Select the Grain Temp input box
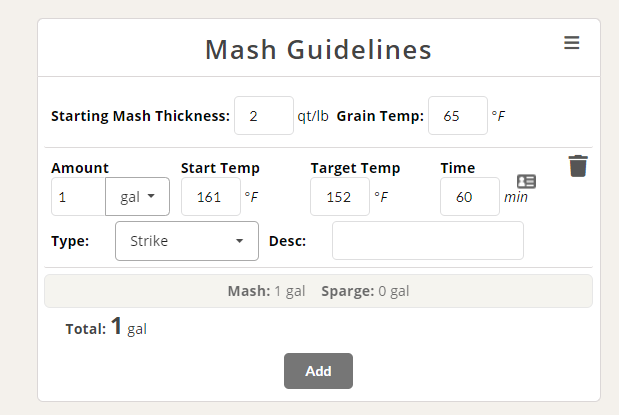 (x=457, y=116)
